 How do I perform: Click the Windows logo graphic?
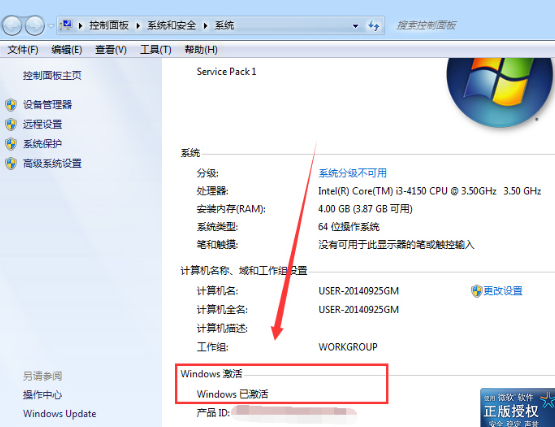pos(499,93)
